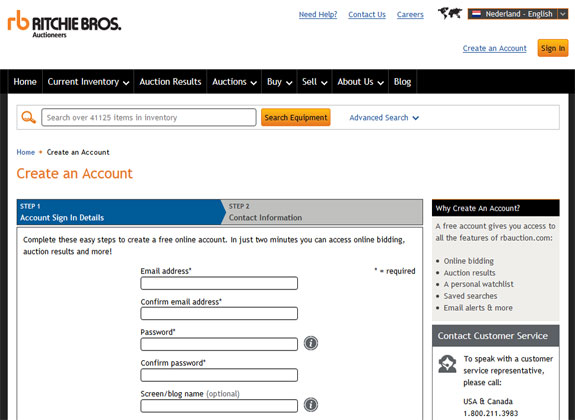Click the Need Help? link
575x420 pixels.
coord(318,15)
